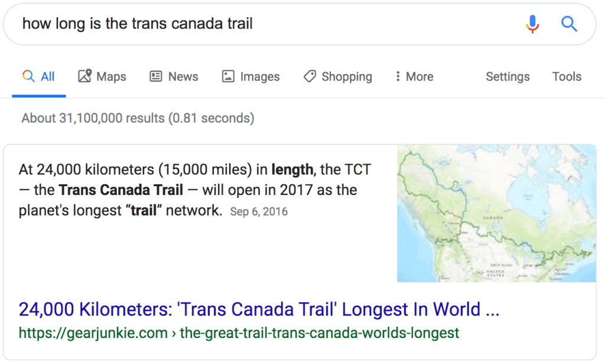The height and width of the screenshot is (364, 605).
Task: Select the Images search icon
Action: (x=227, y=76)
